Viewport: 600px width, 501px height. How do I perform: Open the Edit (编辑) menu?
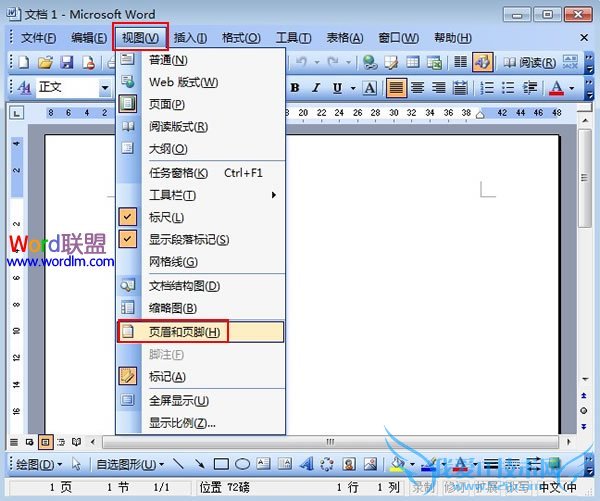pyautogui.click(x=89, y=38)
